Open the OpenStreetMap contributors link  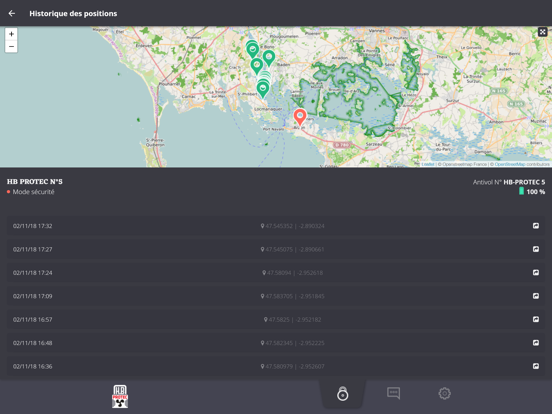point(510,164)
